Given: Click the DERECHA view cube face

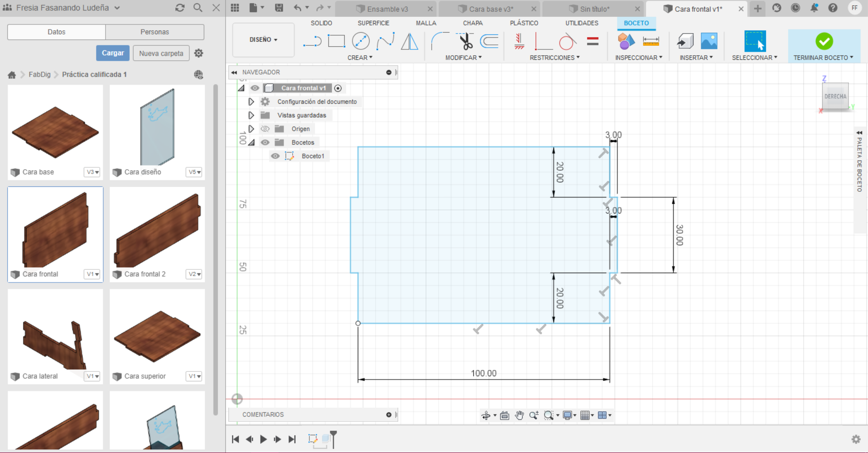Looking at the screenshot, I should (835, 97).
